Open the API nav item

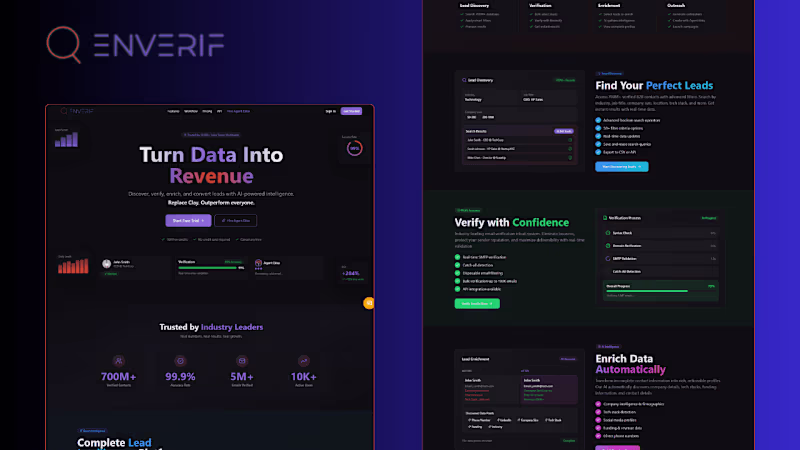219,111
